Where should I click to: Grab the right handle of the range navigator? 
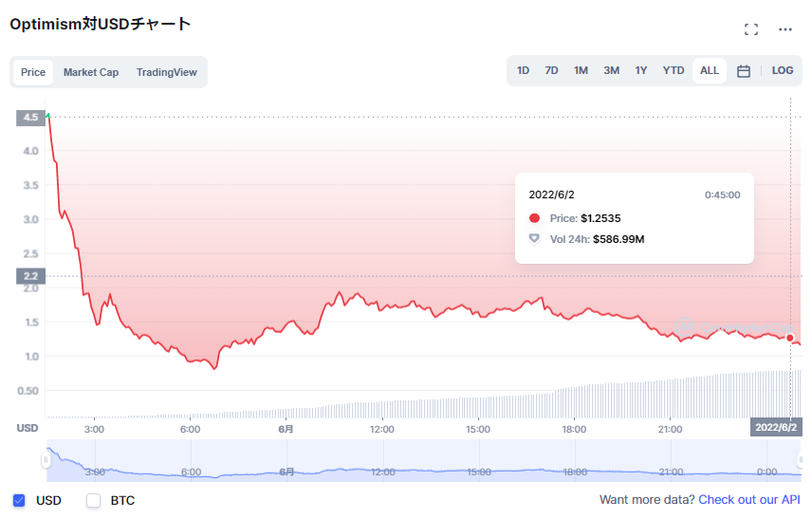pos(801,459)
